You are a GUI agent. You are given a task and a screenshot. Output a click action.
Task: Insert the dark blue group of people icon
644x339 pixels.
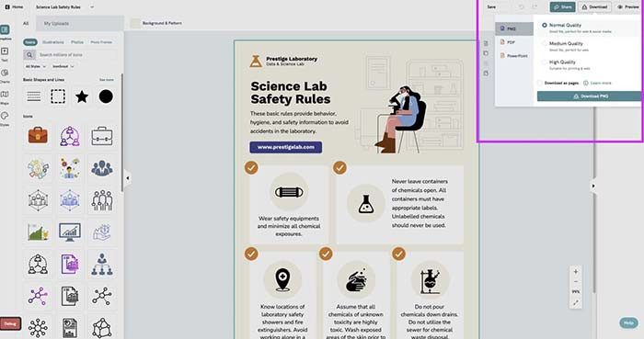[102, 168]
